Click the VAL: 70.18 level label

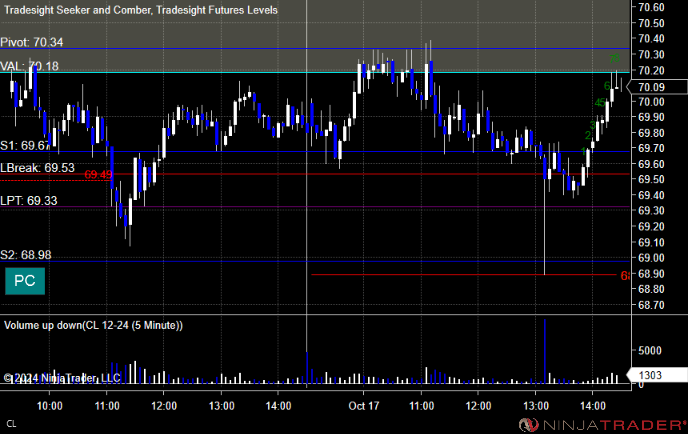tap(29, 66)
